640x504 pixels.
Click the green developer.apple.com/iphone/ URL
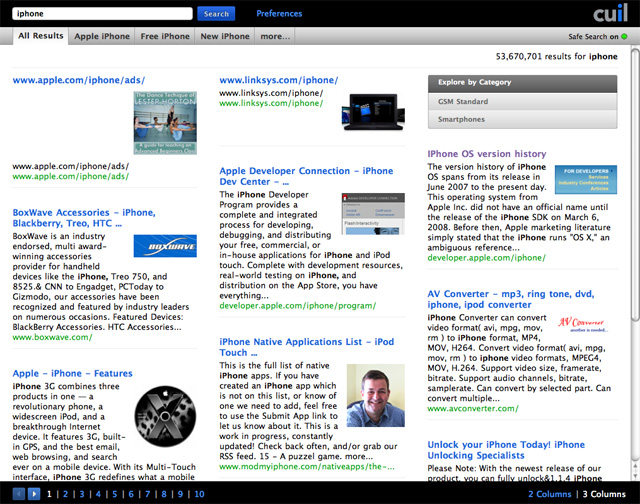[x=487, y=258]
